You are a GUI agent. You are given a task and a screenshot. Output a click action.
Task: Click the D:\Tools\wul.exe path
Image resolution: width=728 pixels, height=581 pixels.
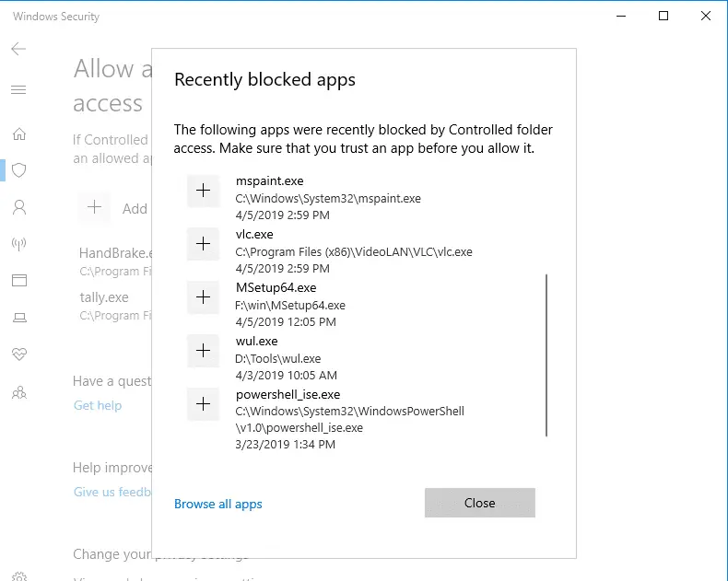point(278,359)
